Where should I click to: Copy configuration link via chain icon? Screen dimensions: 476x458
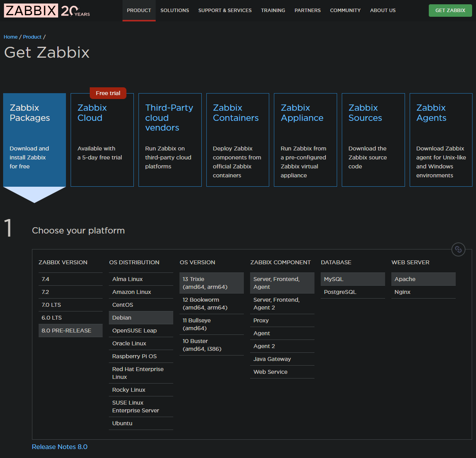pos(458,249)
